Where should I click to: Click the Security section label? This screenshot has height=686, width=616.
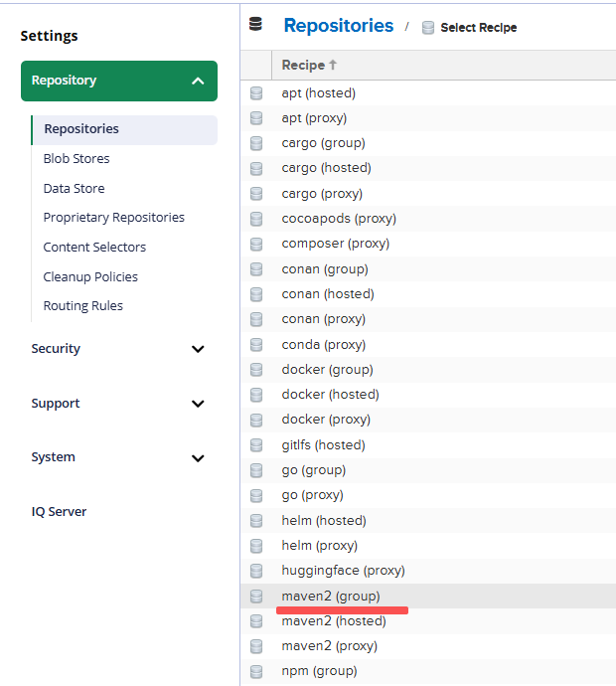tap(56, 349)
